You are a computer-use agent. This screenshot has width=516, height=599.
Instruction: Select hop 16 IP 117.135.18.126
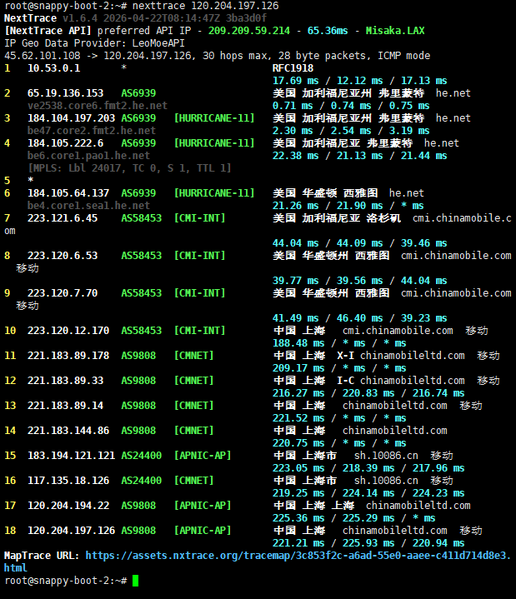[68, 481]
